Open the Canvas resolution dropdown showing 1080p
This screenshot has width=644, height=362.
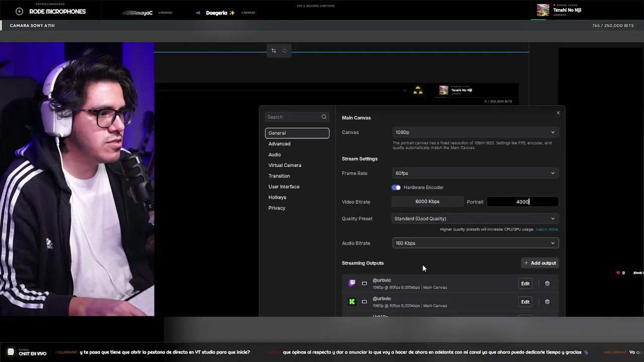475,132
